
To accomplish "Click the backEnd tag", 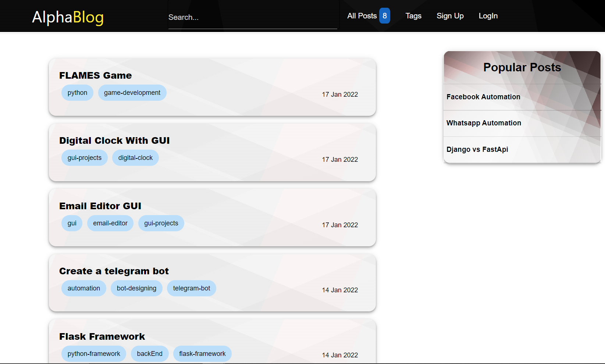I will coord(150,353).
